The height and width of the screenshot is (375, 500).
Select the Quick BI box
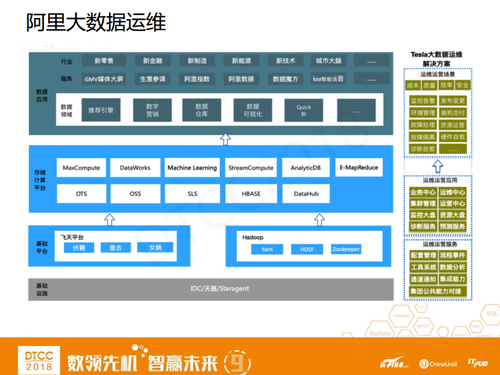coord(303,110)
